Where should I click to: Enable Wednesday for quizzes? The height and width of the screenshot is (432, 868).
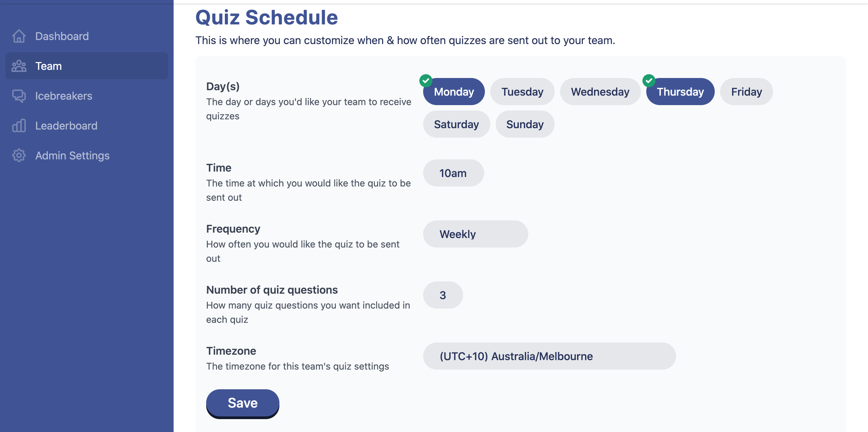[600, 92]
